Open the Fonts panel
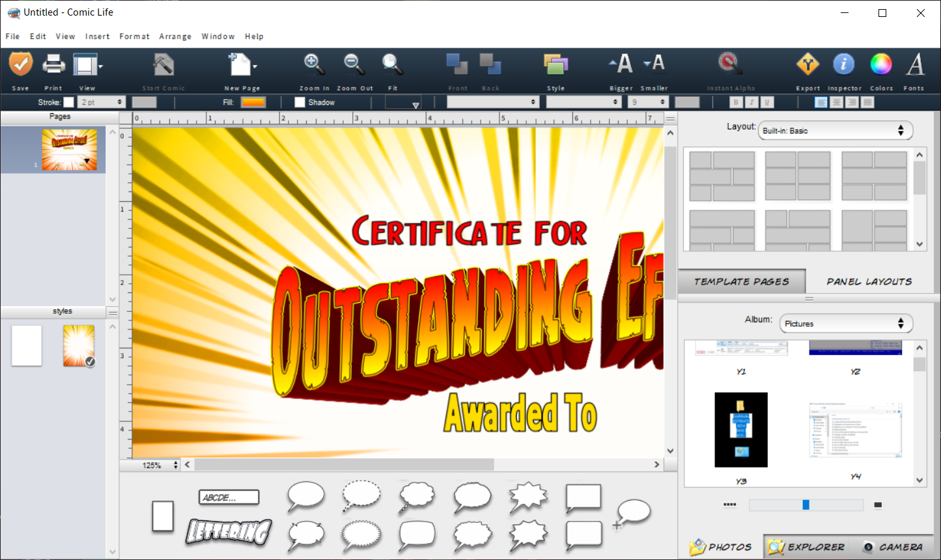This screenshot has height=560, width=941. tap(916, 64)
